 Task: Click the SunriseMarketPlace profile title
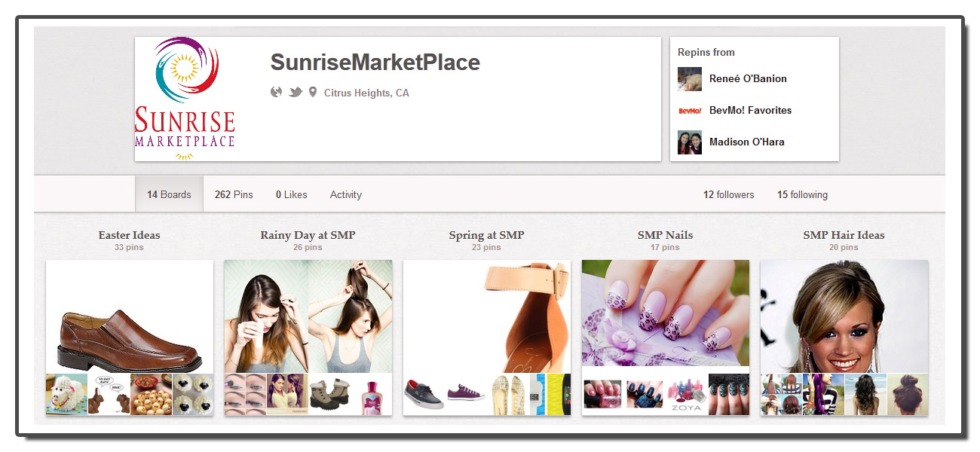pyautogui.click(x=375, y=63)
